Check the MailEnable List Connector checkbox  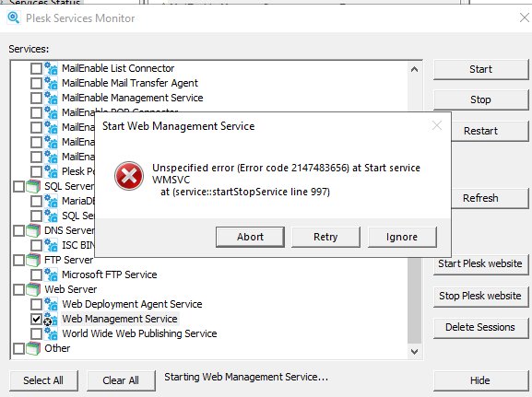(36, 68)
